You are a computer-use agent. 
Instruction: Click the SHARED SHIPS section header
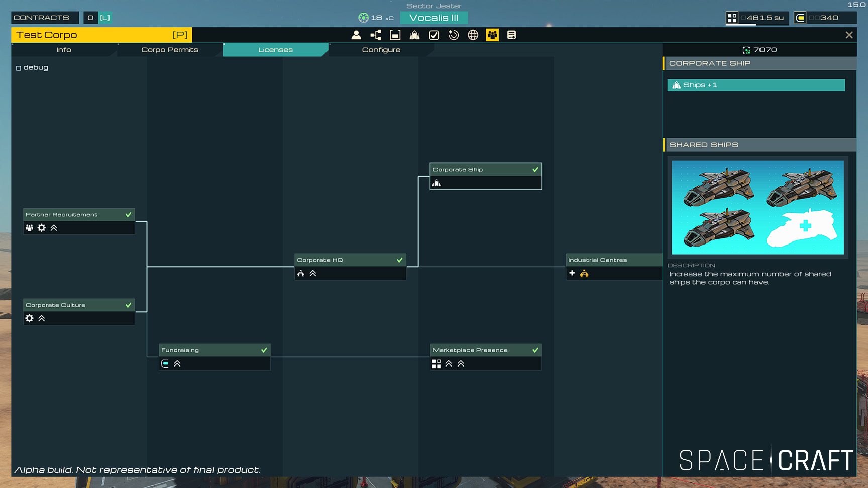[759, 145]
